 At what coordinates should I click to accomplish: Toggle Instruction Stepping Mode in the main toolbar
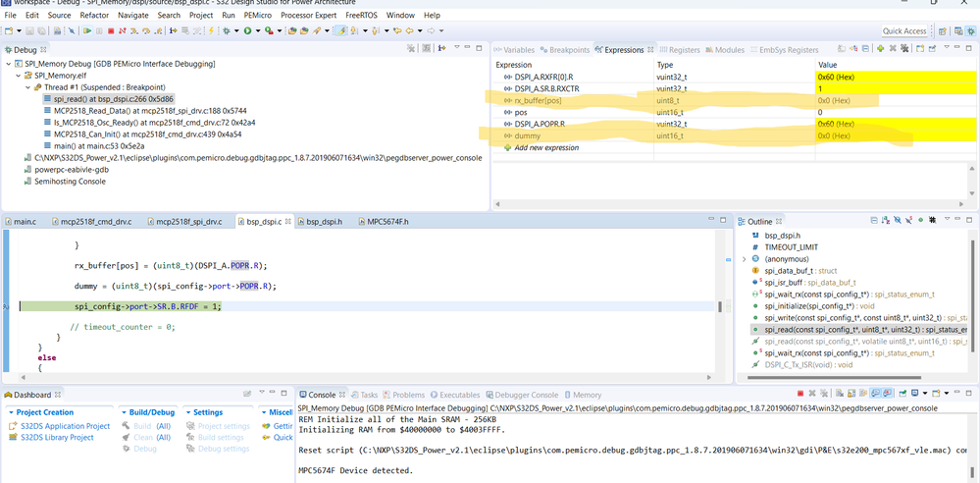(x=173, y=30)
